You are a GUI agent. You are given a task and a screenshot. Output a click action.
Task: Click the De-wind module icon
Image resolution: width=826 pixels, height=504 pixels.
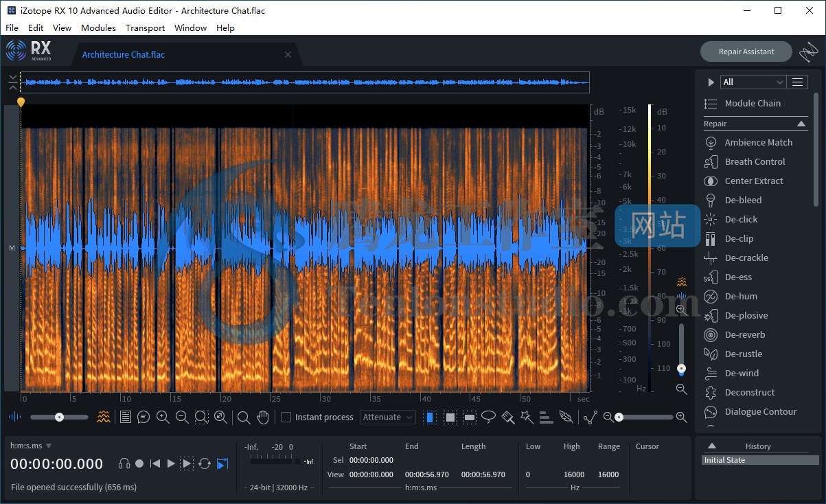click(711, 373)
